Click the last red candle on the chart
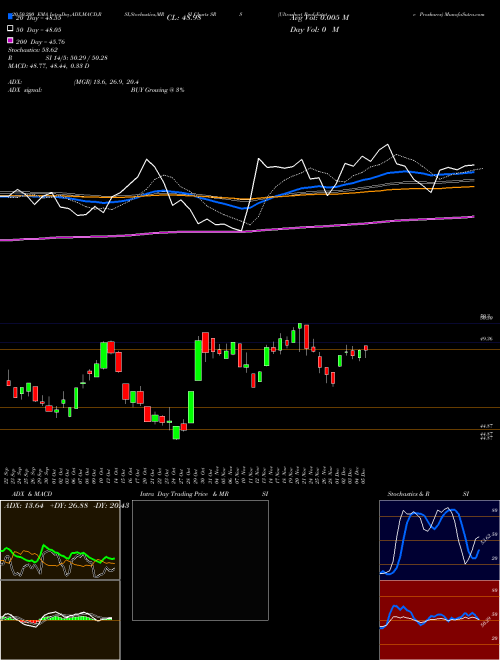This screenshot has height=660, width=500. coord(366,348)
